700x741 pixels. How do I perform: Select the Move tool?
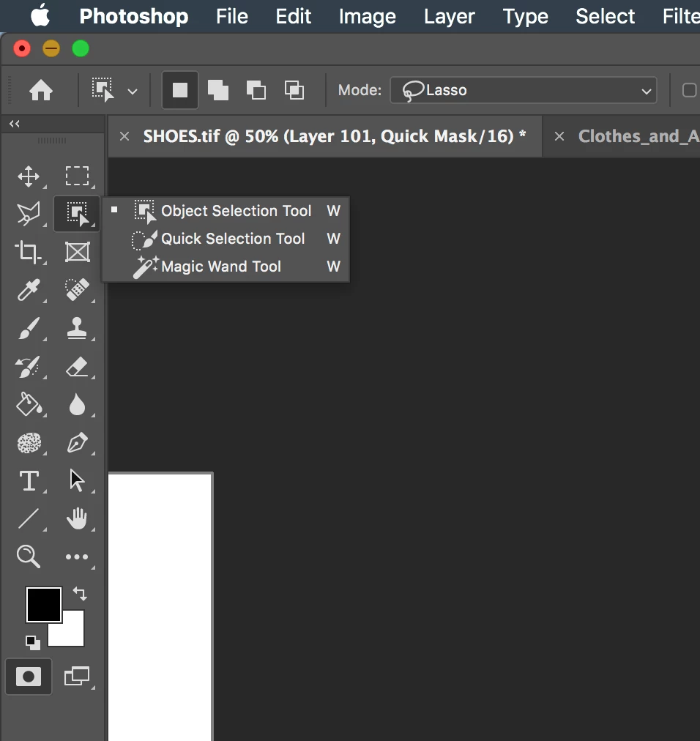point(29,176)
